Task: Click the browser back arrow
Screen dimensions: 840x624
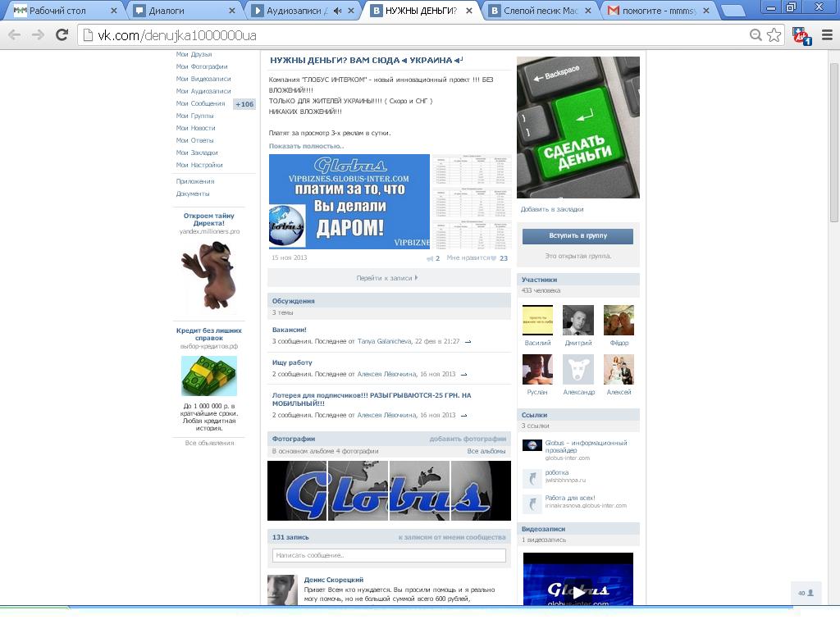Action: coord(15,35)
